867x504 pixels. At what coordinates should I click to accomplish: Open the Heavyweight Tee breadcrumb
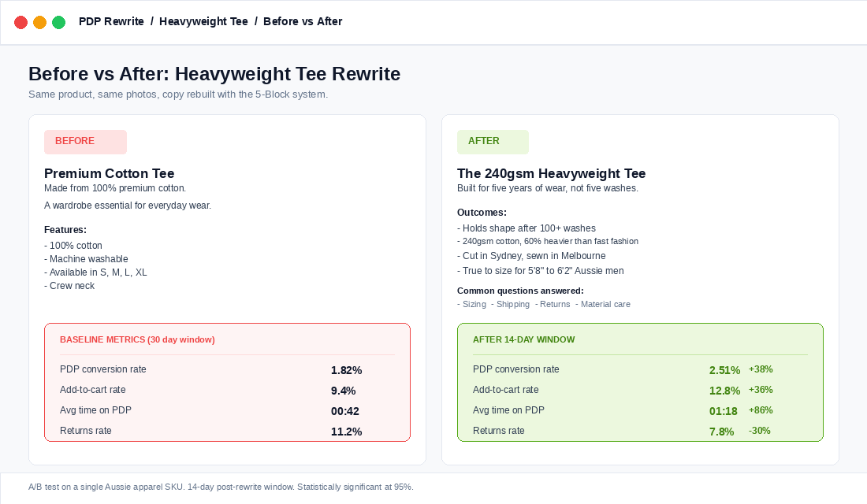click(x=203, y=21)
